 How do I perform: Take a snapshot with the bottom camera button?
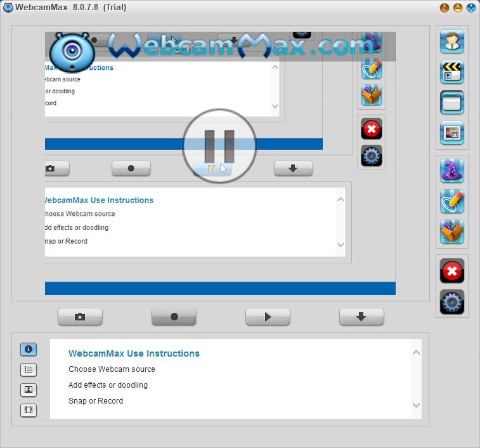pyautogui.click(x=80, y=317)
